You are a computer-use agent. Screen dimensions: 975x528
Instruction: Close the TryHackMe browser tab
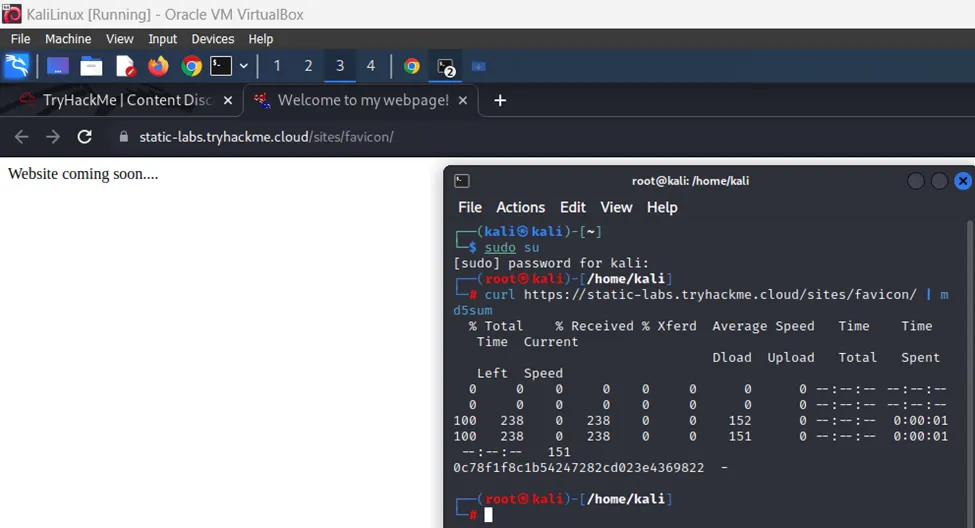(x=228, y=100)
